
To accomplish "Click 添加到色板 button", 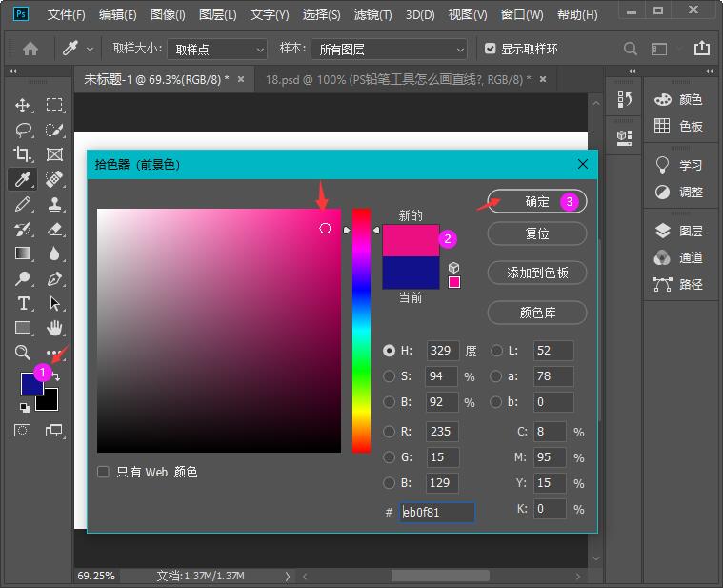I will coord(537,273).
